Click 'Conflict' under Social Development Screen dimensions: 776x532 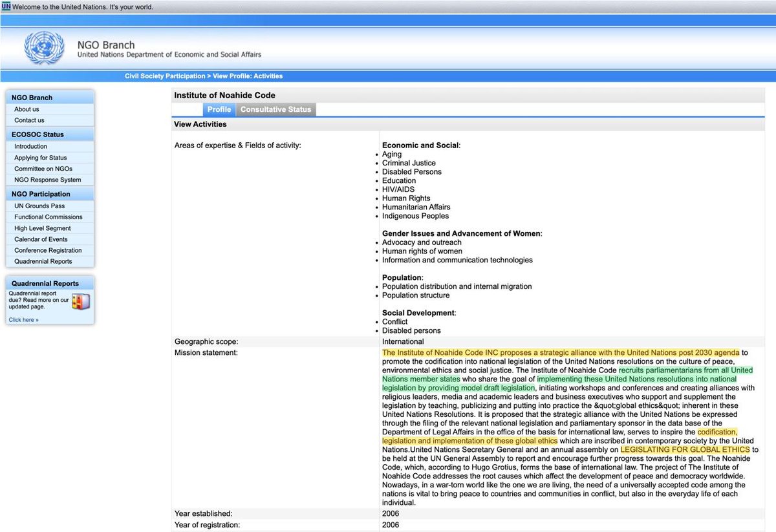tap(394, 322)
